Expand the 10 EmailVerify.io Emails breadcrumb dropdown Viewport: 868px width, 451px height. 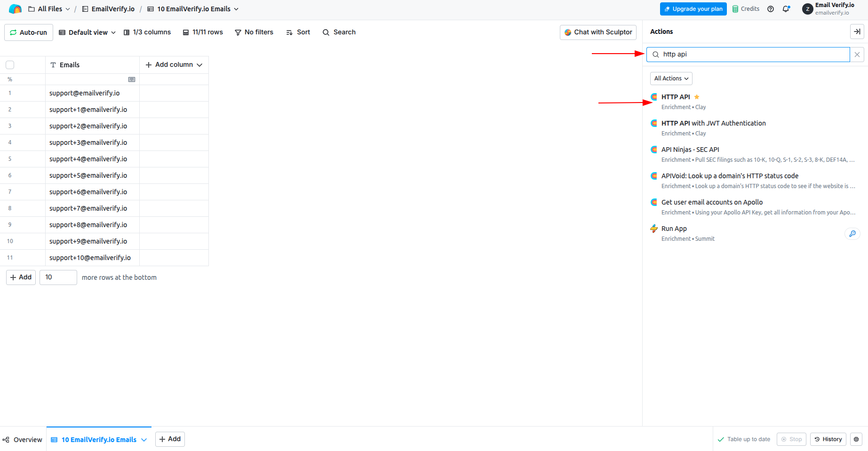point(236,9)
